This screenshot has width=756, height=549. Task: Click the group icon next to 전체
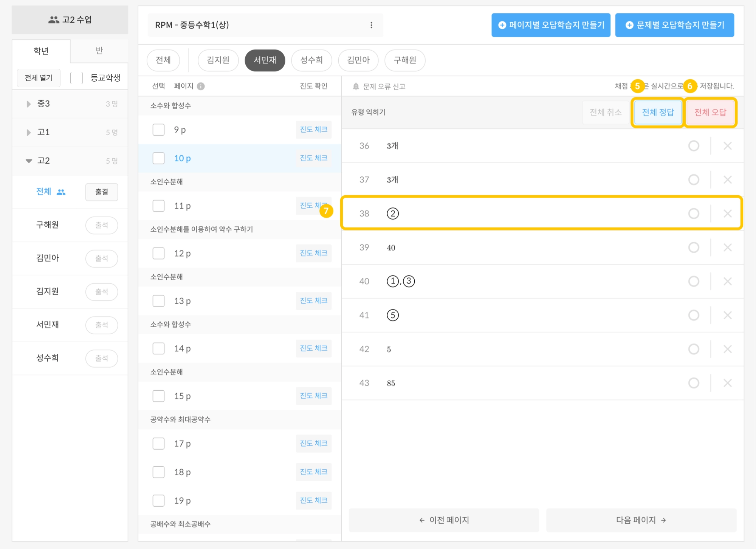click(x=61, y=192)
